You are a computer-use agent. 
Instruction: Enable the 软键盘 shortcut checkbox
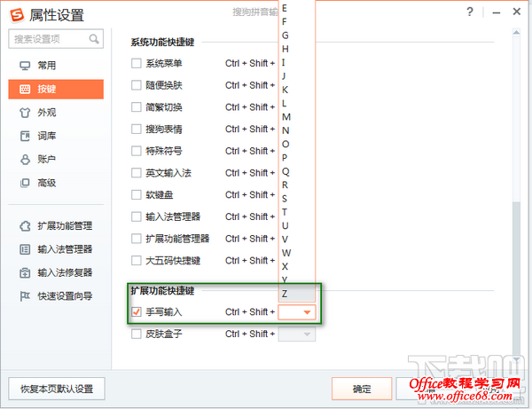click(x=137, y=195)
